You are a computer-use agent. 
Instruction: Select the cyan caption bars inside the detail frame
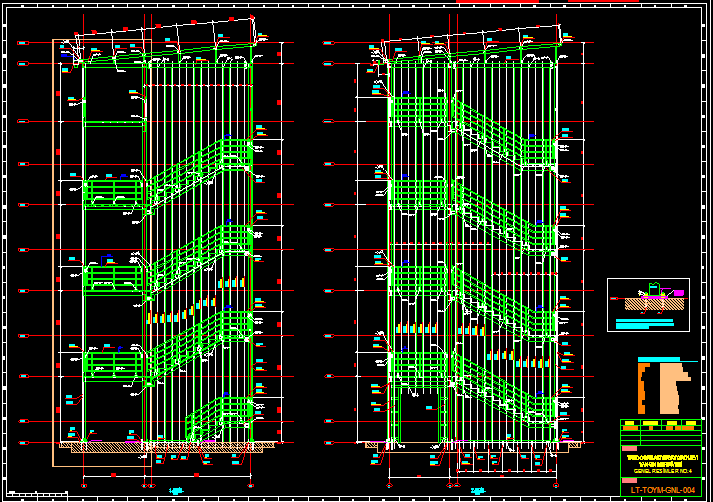[644, 323]
